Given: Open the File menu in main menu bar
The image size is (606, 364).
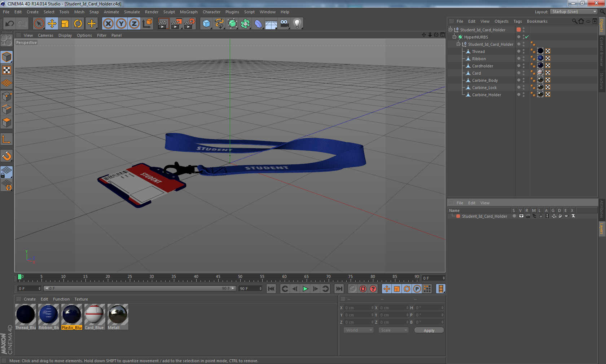Looking at the screenshot, I should pyautogui.click(x=6, y=12).
